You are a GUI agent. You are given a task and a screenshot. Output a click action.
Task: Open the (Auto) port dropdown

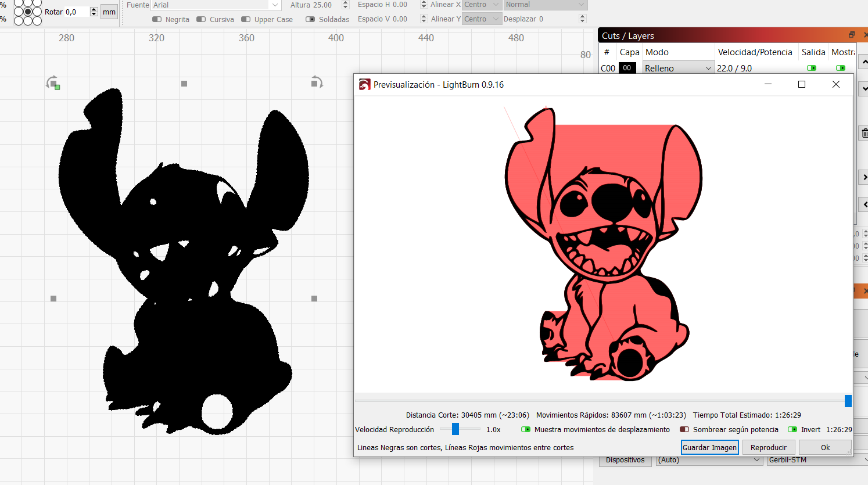pyautogui.click(x=709, y=460)
